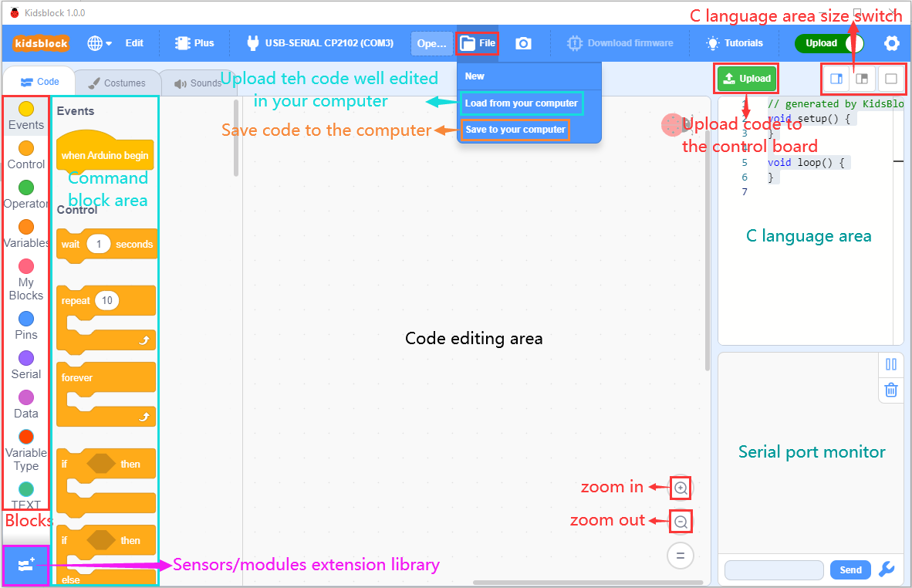Open settings gear icon
Screen dimensions: 912x588
pos(891,43)
